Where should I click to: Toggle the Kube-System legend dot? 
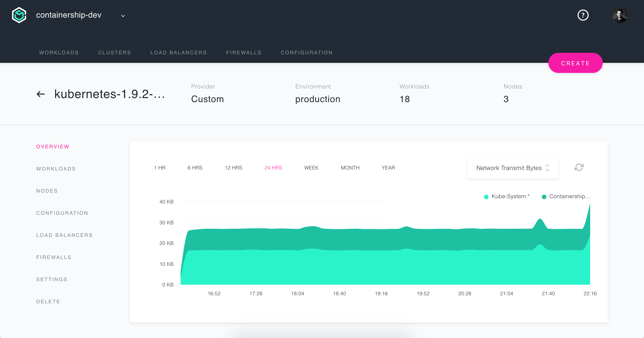[486, 197]
